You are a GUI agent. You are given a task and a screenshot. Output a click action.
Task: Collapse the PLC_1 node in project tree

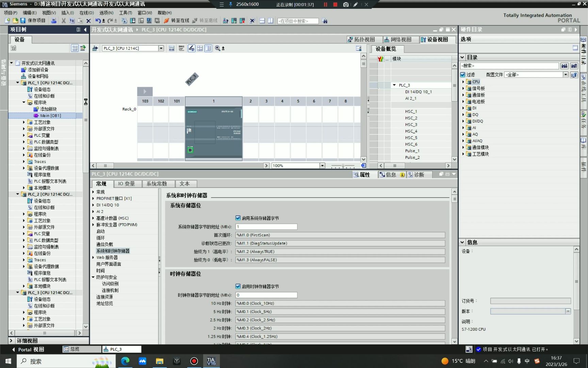pos(18,83)
